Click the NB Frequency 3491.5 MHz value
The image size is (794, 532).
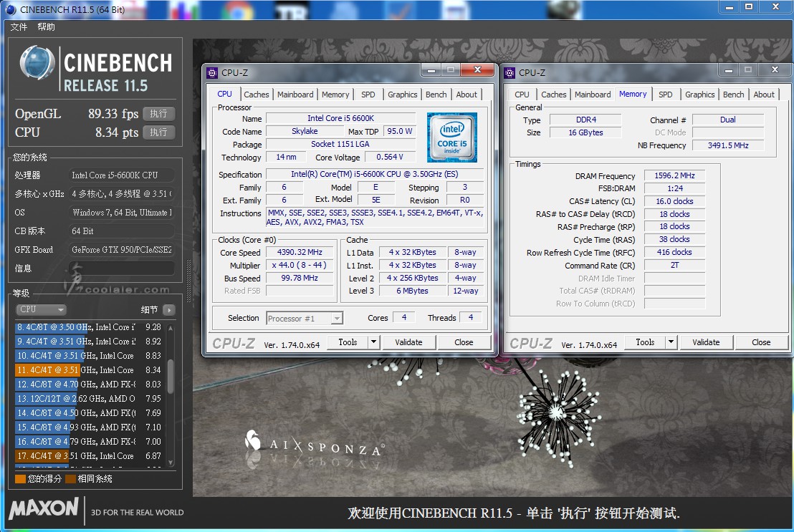[728, 145]
